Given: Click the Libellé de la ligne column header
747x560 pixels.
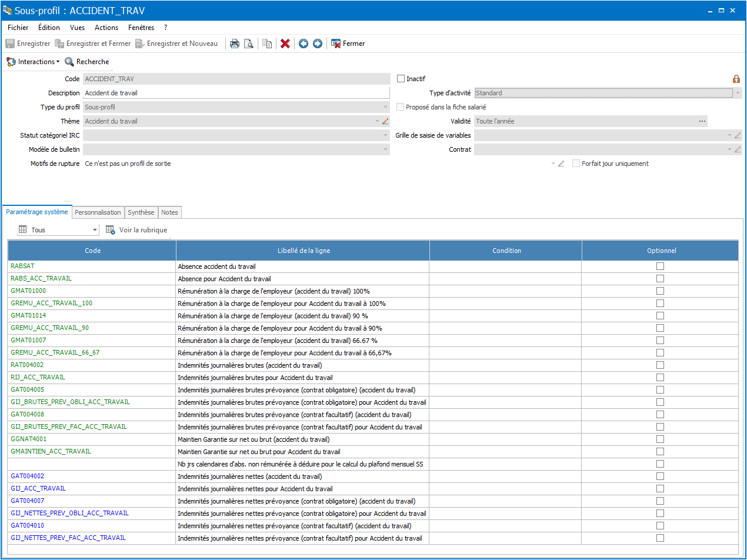Looking at the screenshot, I should point(303,251).
